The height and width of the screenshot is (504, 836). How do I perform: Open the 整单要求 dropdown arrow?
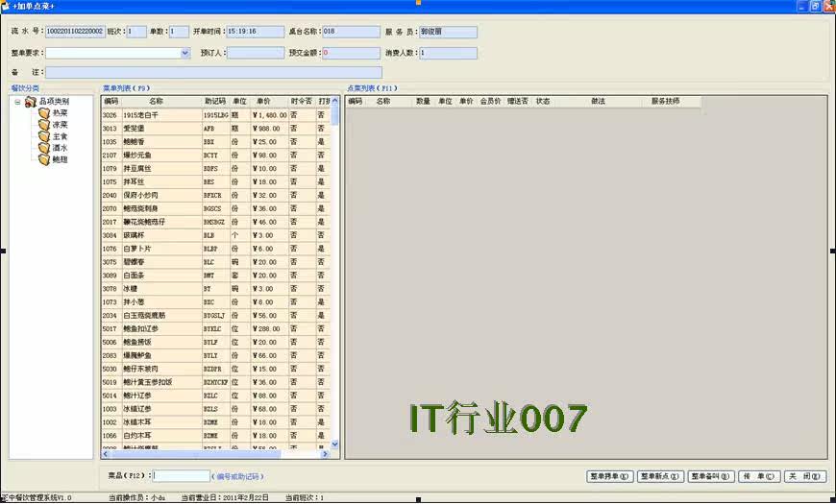pos(185,53)
